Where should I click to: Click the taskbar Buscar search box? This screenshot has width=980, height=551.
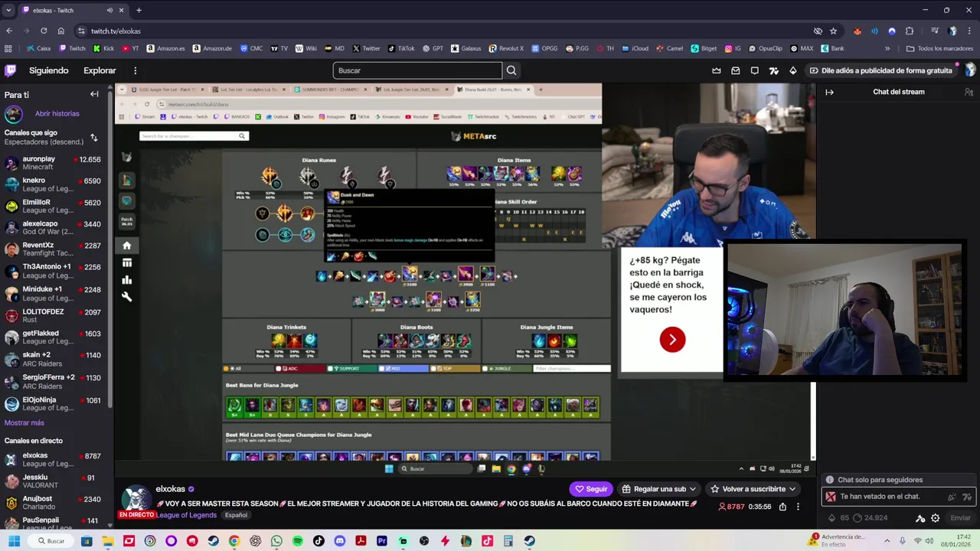coord(51,541)
